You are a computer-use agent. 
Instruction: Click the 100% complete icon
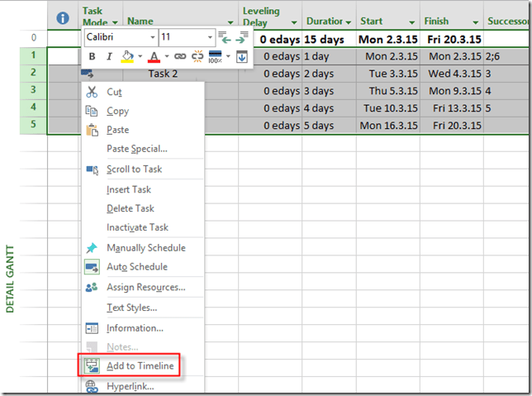(216, 57)
